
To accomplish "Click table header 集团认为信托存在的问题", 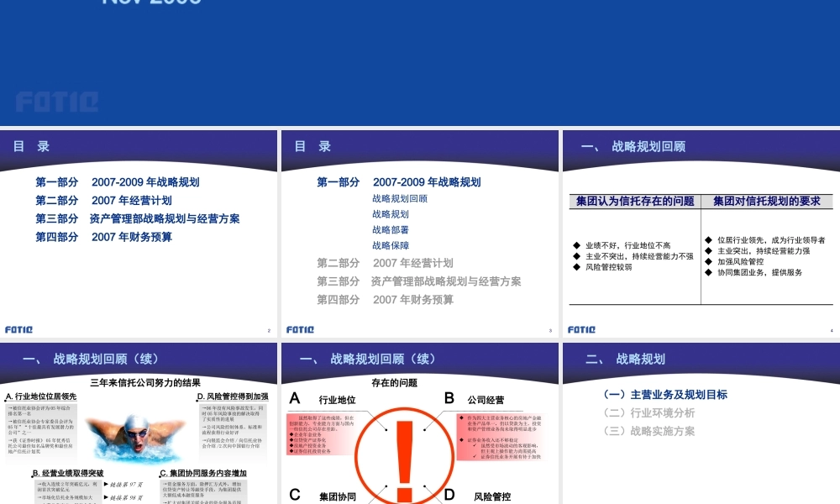I will pyautogui.click(x=635, y=202).
